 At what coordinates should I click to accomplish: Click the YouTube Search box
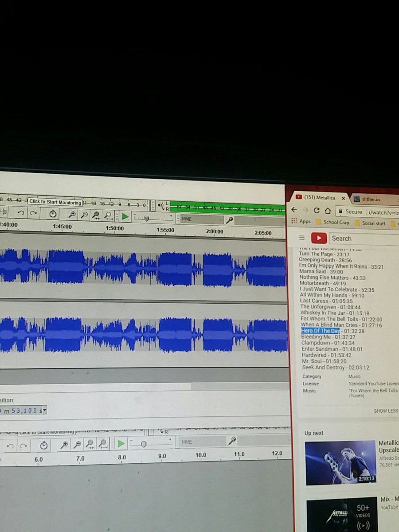pyautogui.click(x=364, y=239)
